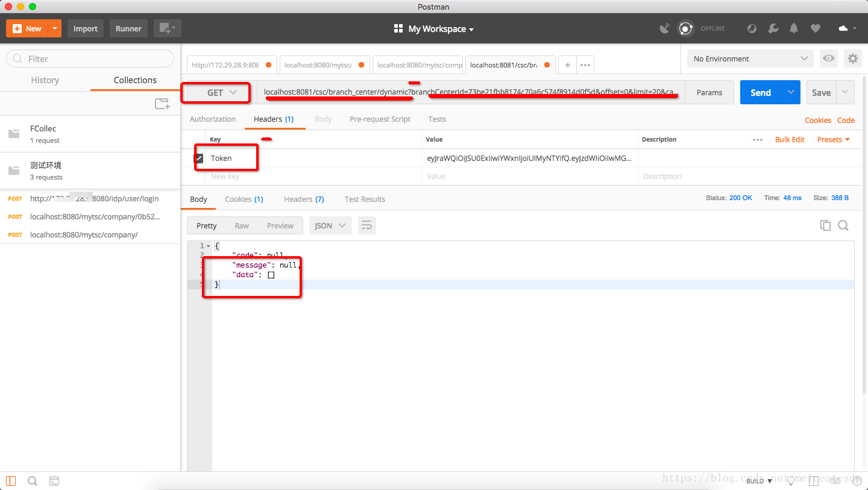
Task: Create new collection folder icon
Action: 162,104
